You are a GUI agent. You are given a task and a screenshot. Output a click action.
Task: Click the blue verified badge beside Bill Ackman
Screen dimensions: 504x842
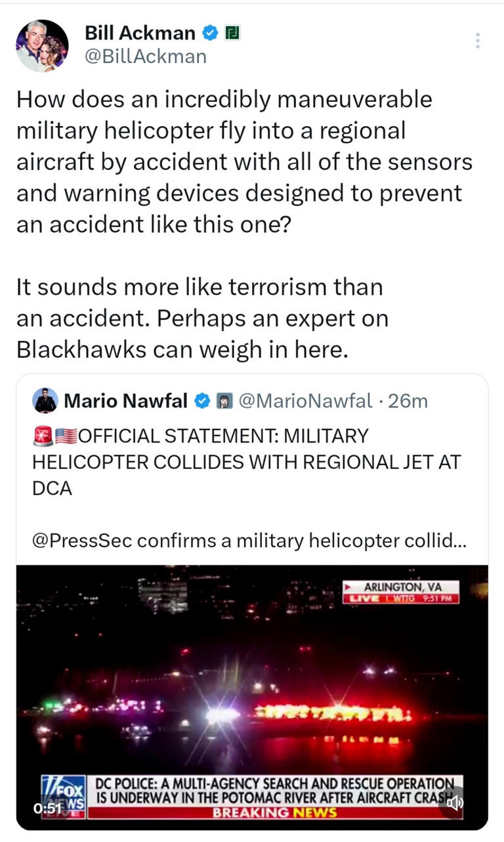click(210, 32)
